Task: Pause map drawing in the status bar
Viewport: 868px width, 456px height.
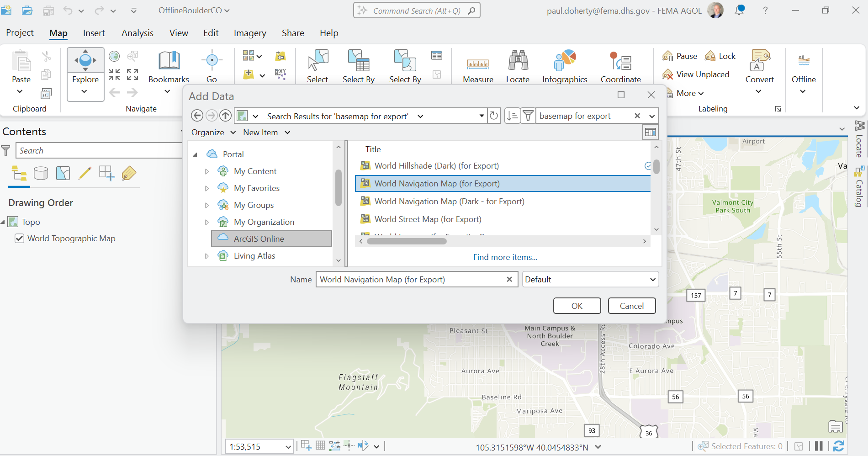Action: click(x=819, y=446)
